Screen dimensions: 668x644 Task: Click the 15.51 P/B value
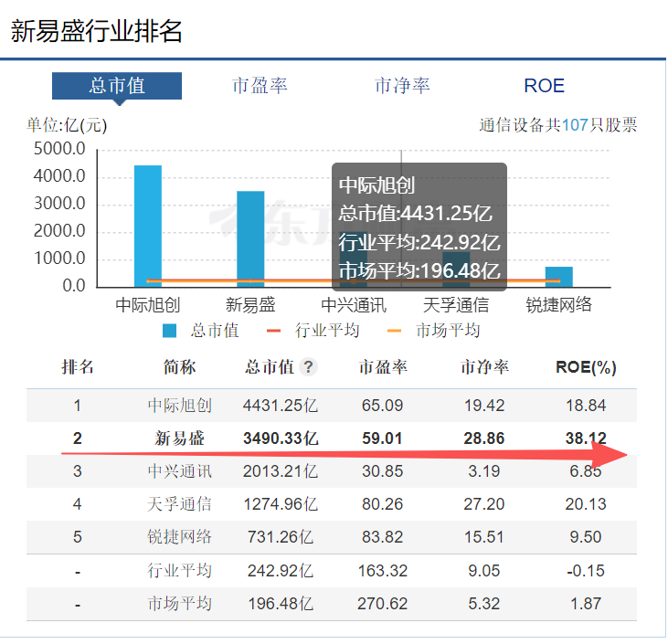click(484, 537)
